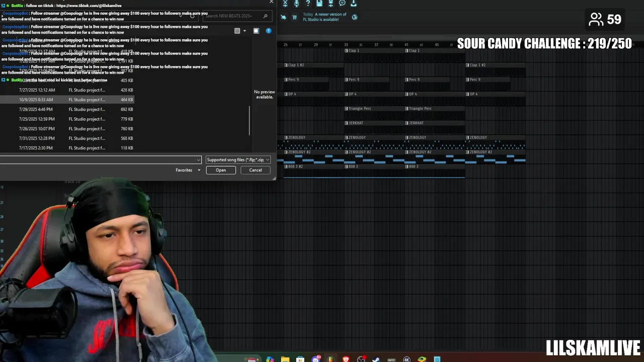Click the magnifier icon in the search box
The image size is (644, 362).
tap(266, 16)
